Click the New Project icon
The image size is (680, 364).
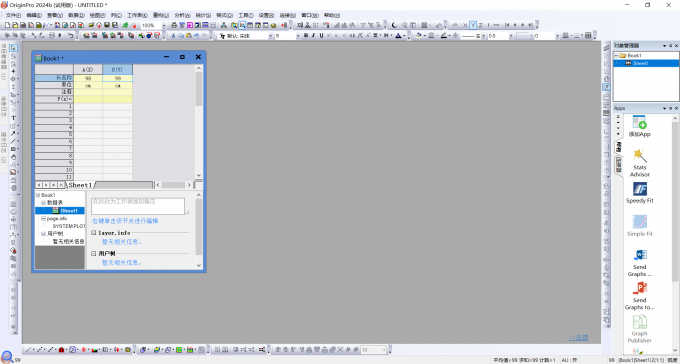(x=7, y=25)
